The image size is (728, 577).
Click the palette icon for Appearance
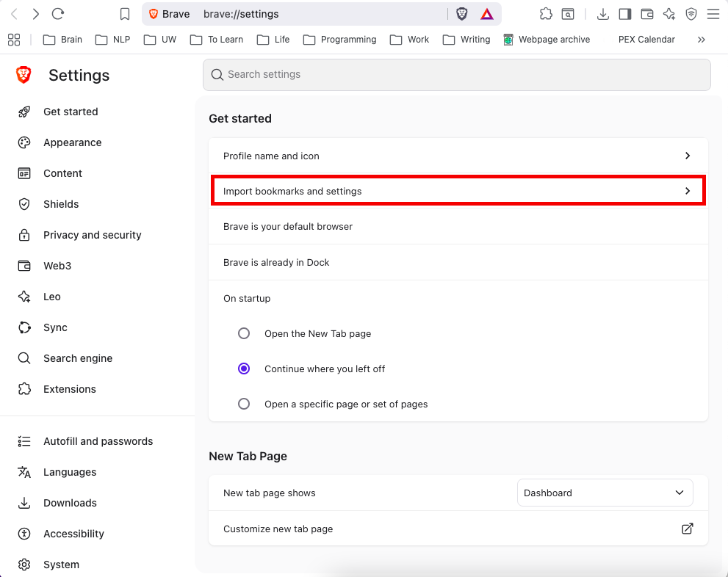(x=24, y=142)
